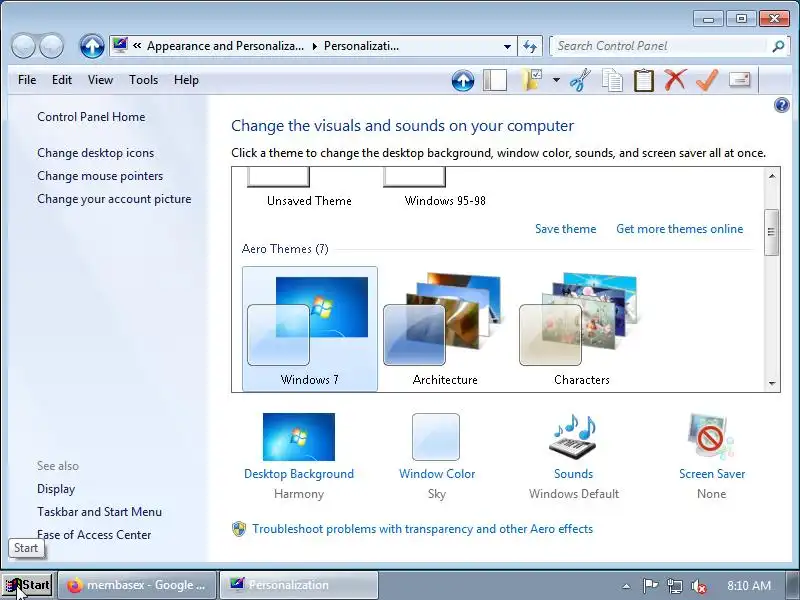Click the red X Delete toolbar icon
This screenshot has width=800, height=600.
(675, 80)
